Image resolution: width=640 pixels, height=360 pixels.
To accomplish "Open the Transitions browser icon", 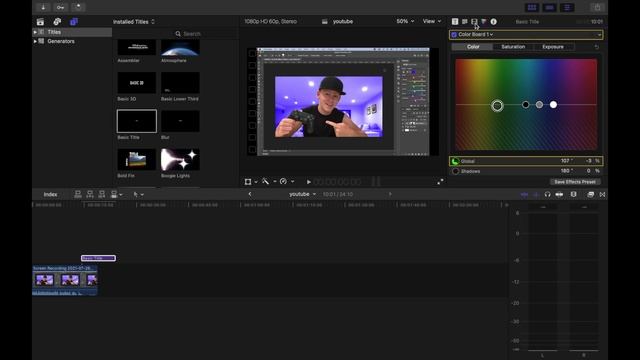I will (602, 194).
